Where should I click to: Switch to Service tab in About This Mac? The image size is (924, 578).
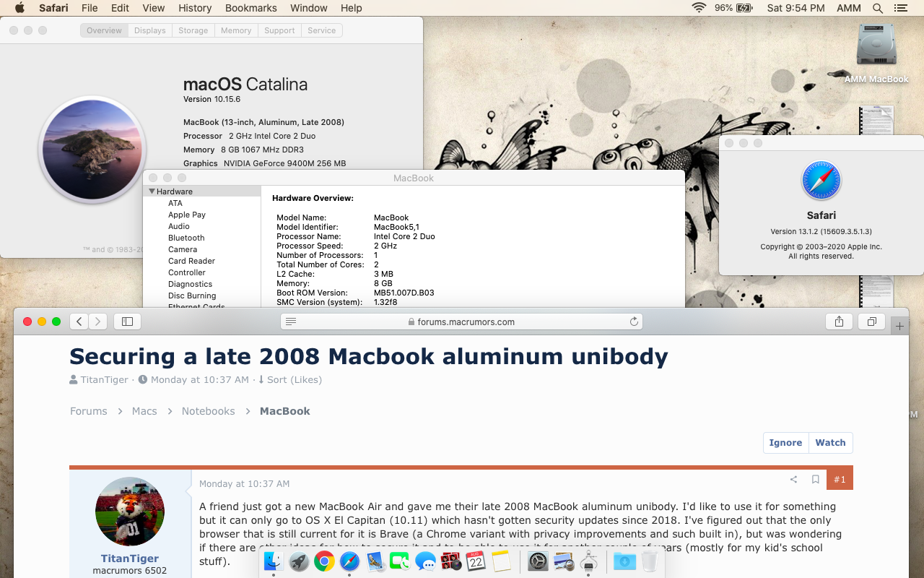321,30
